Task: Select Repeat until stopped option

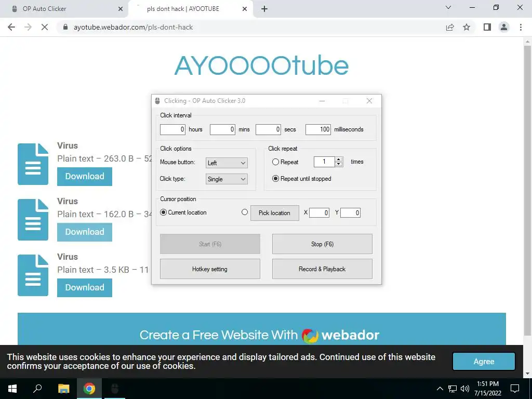Action: pos(275,179)
